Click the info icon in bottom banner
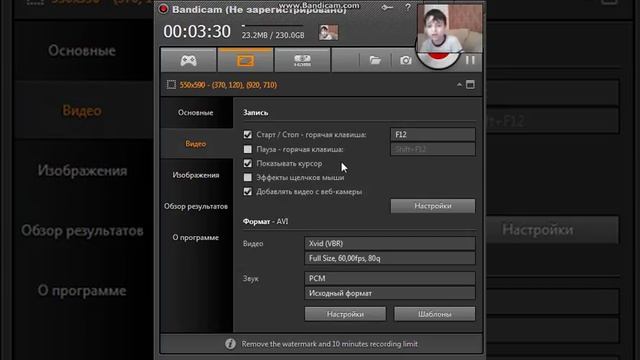Screen dimensions: 640x360 230,344
